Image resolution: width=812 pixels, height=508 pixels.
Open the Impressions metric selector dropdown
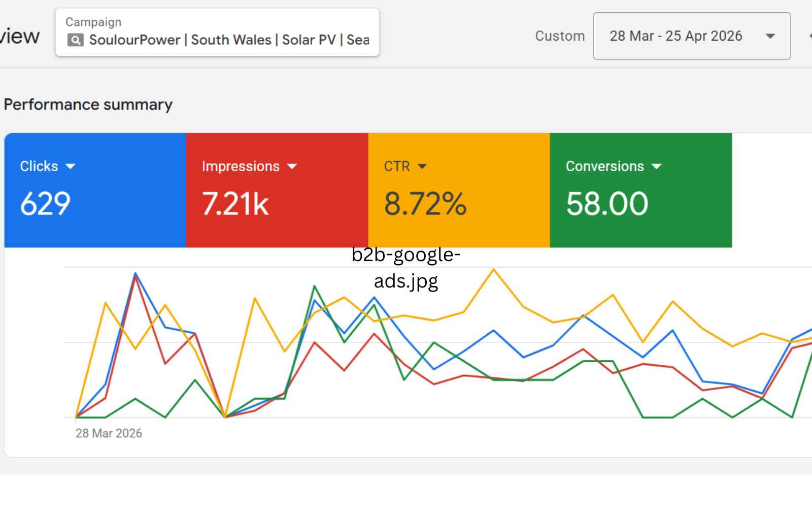click(x=293, y=166)
